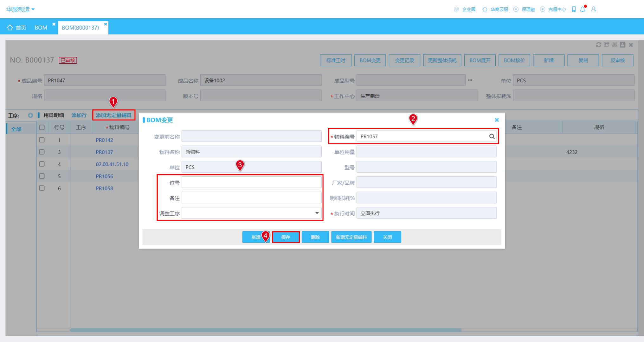Add a process with the plus icon beside 工序
The image size is (644, 342).
pyautogui.click(x=30, y=115)
